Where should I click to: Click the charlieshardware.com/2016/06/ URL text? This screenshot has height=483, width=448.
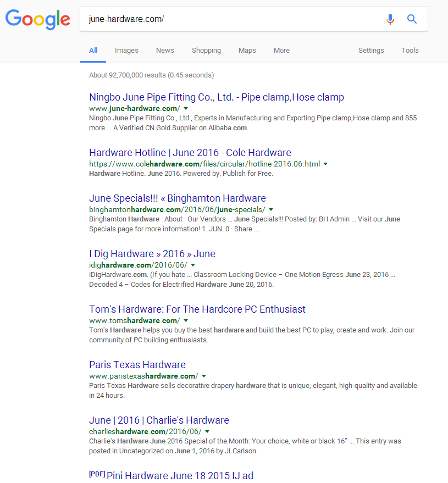(x=145, y=431)
